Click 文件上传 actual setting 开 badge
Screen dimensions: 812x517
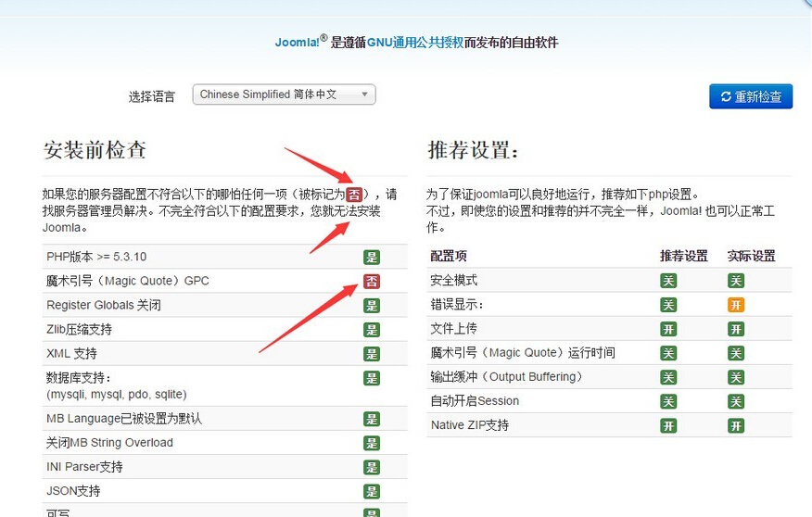736,329
